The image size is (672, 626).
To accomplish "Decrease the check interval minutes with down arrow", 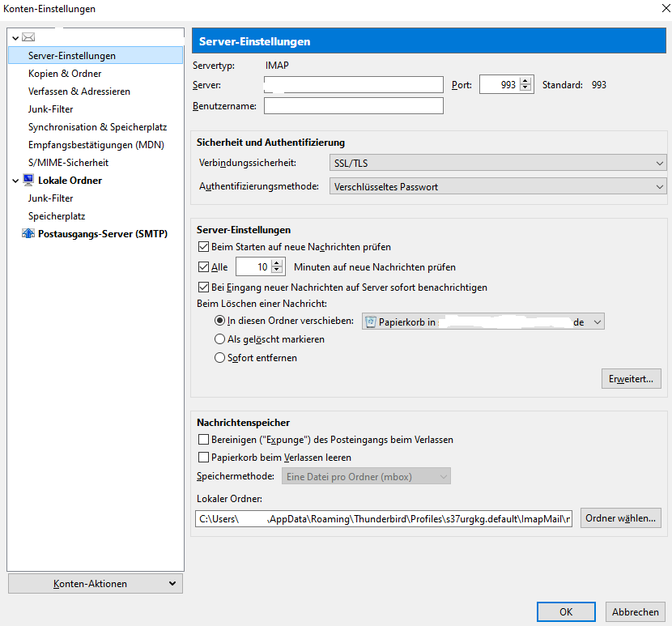I will pyautogui.click(x=278, y=270).
